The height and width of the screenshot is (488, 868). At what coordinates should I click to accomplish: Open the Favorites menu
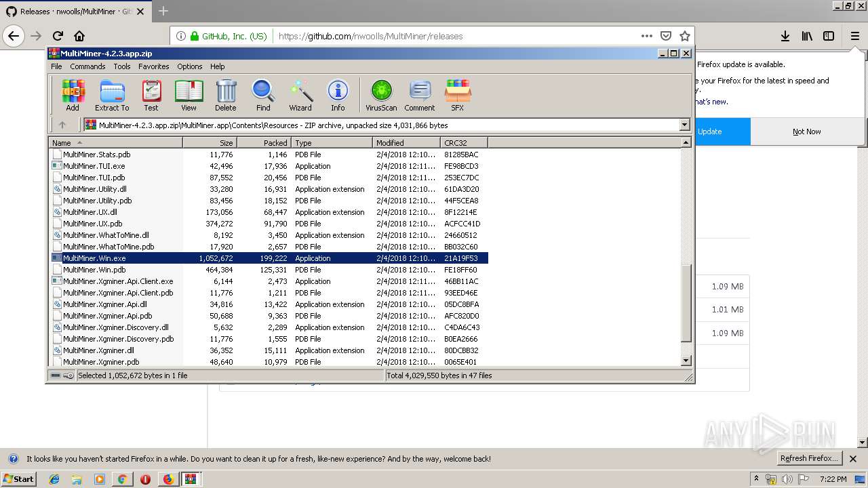tap(154, 66)
